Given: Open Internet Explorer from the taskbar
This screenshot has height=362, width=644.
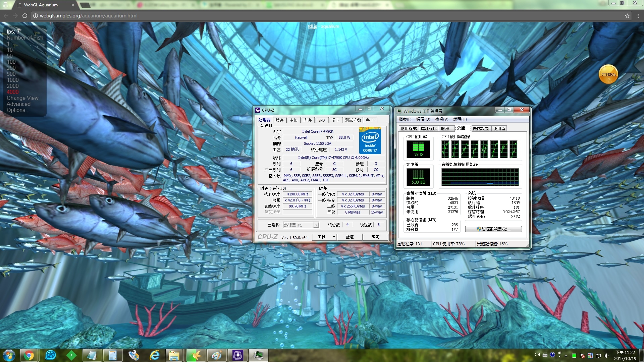Looking at the screenshot, I should (154, 355).
